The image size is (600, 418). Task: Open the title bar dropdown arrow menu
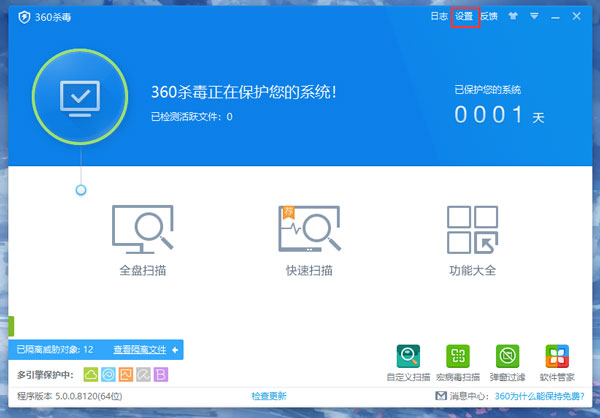[534, 16]
